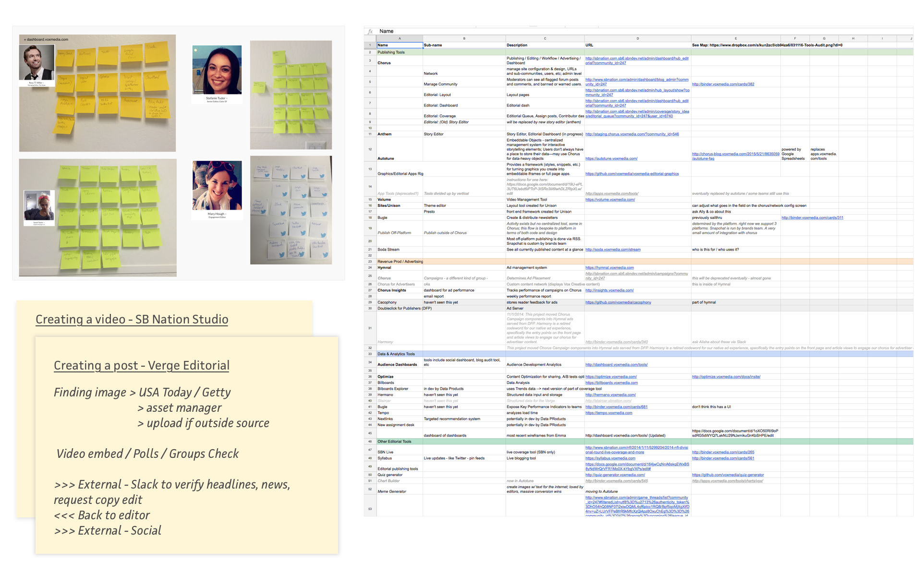This screenshot has width=924, height=573.
Task: Select the 'Autotune' name cell
Action: (400, 150)
